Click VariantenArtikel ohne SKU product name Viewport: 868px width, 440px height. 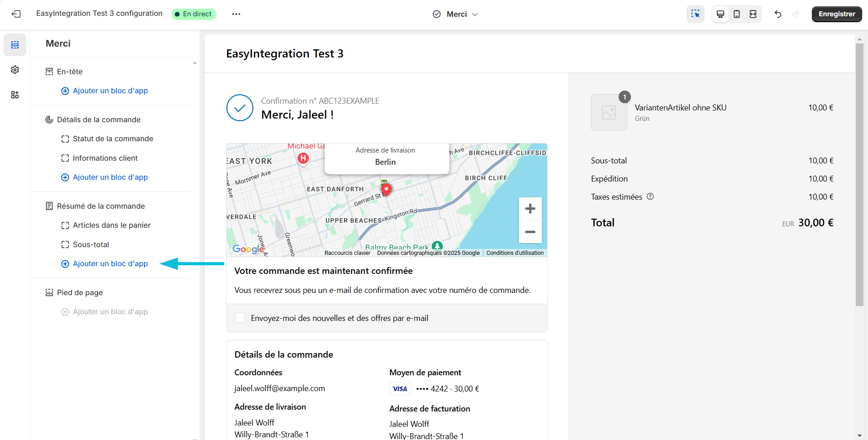pyautogui.click(x=680, y=108)
